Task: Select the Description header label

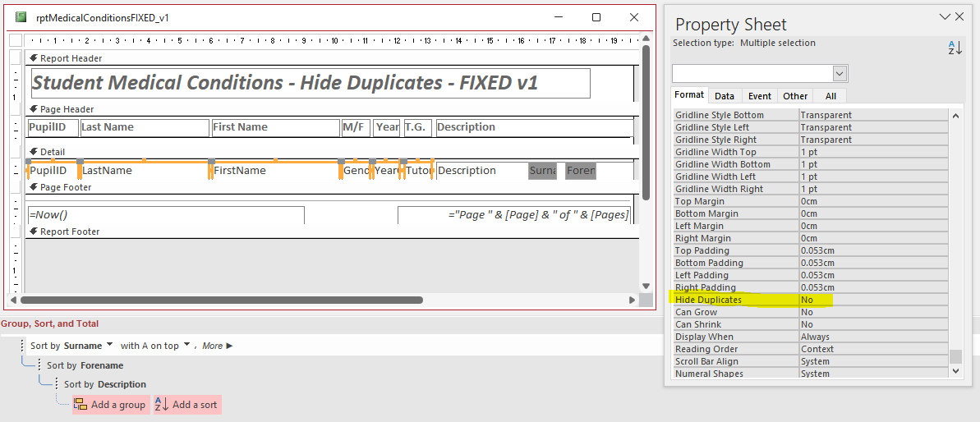Action: pos(535,127)
